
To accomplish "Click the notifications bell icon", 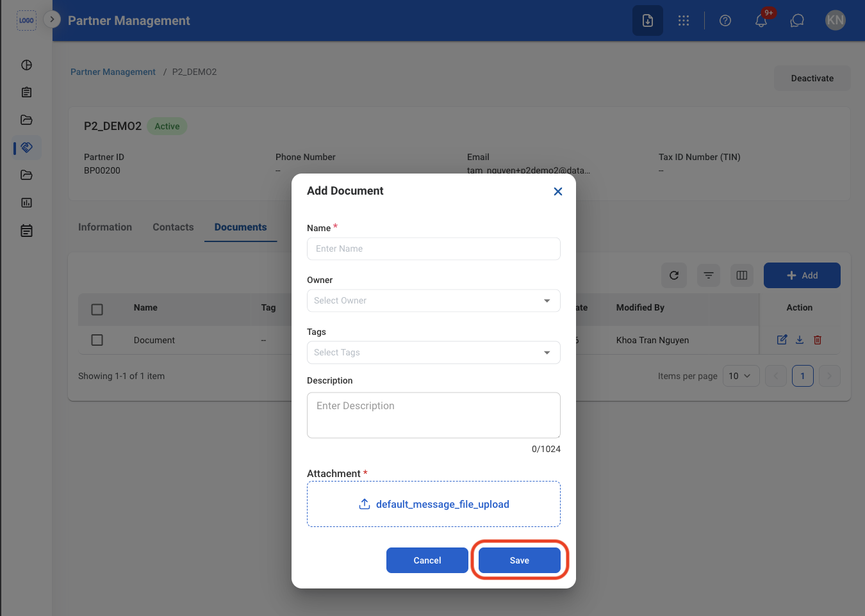I will point(761,20).
